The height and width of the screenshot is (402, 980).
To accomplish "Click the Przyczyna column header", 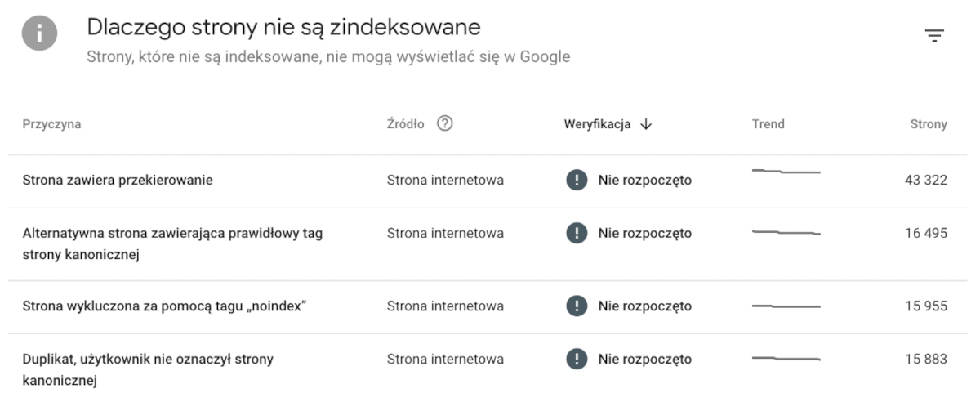I will [x=51, y=124].
